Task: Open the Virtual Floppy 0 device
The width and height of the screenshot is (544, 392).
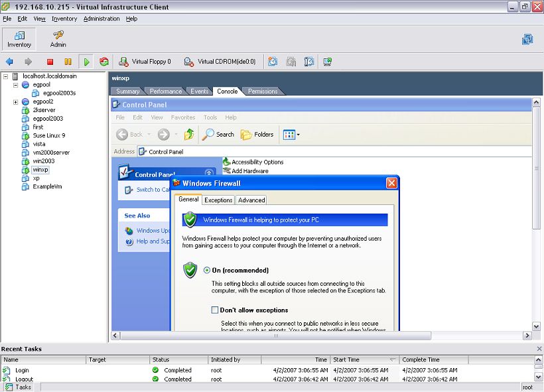Action: [145, 62]
